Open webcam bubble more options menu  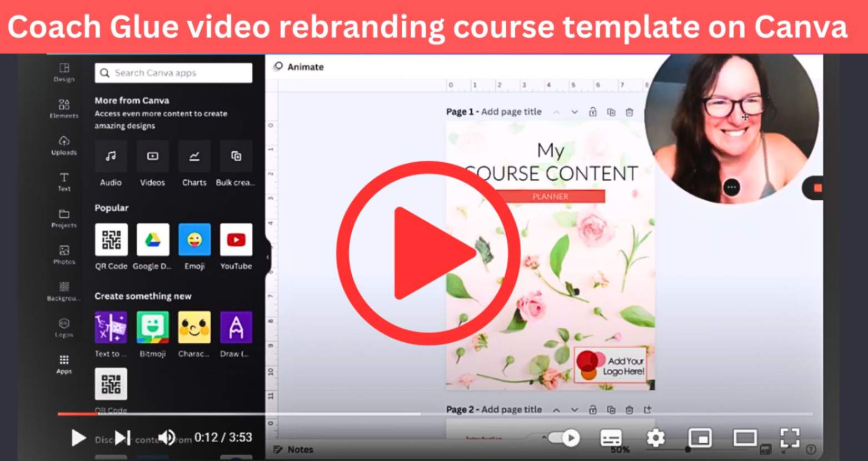click(732, 187)
